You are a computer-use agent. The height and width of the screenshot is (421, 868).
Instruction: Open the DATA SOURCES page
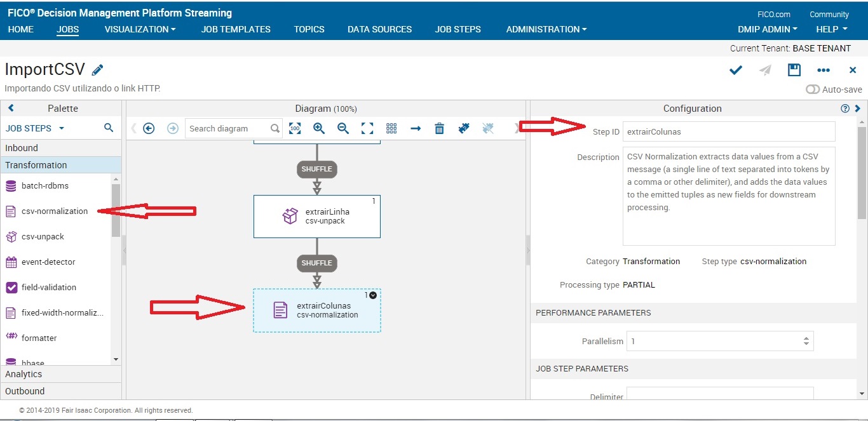pos(379,29)
